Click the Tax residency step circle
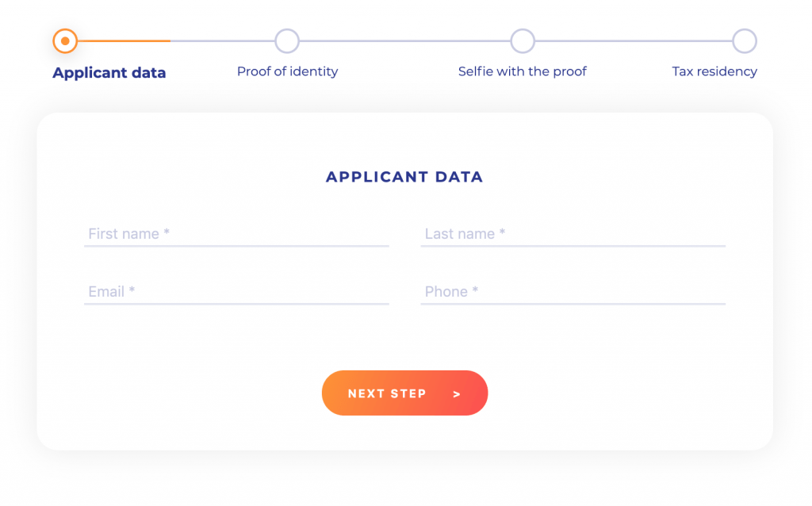Image resolution: width=812 pixels, height=506 pixels. pos(745,40)
